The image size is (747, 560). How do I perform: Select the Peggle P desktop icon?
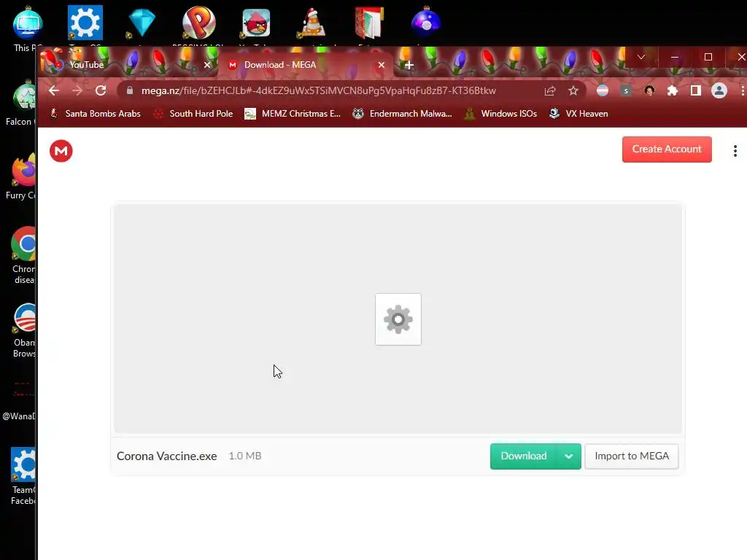click(x=198, y=23)
